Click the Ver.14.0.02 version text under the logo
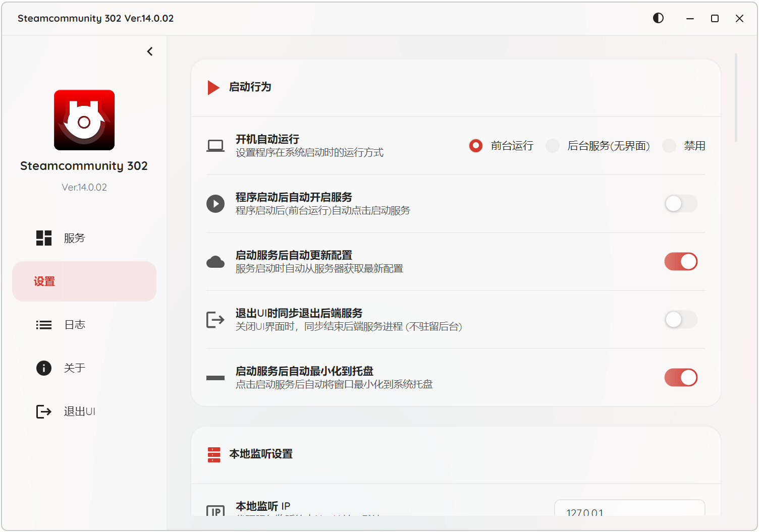The image size is (759, 532). tap(84, 188)
